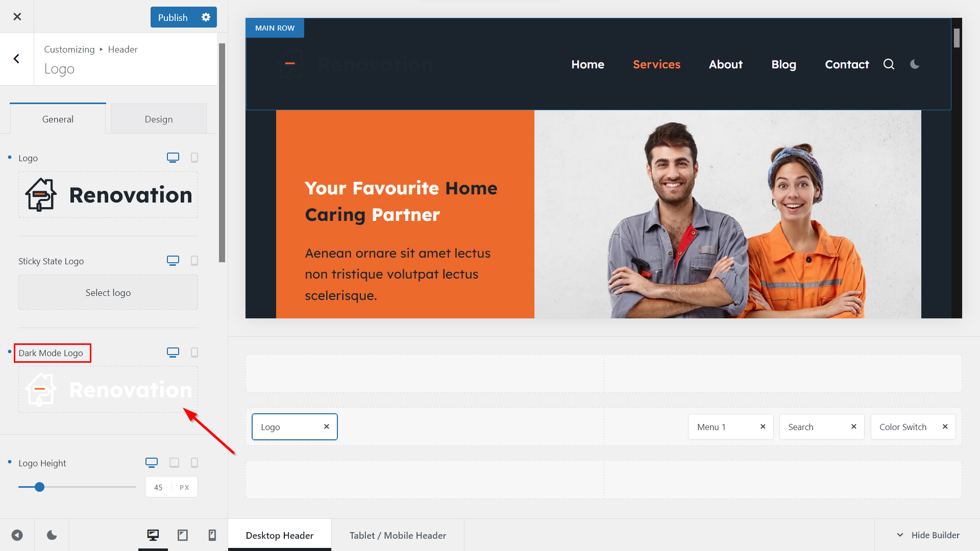The image size is (980, 551).
Task: Open Hide Builder dropdown menu
Action: (929, 535)
